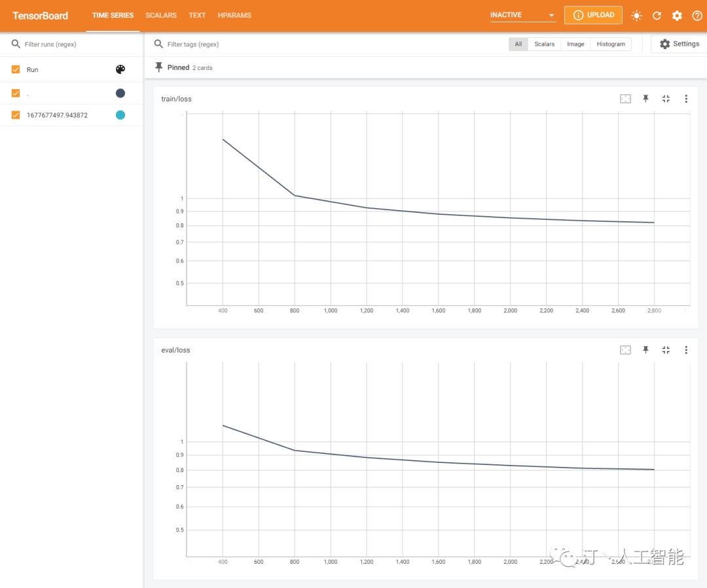Image resolution: width=707 pixels, height=588 pixels.
Task: Click the teal color swatch for run 1677677497.943872
Action: (x=120, y=115)
